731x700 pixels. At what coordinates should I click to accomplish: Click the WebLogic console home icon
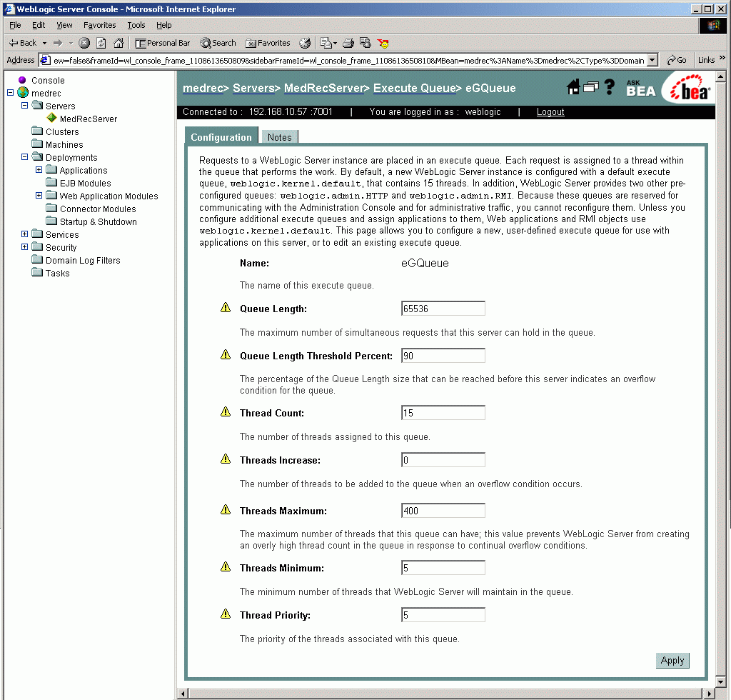click(573, 86)
